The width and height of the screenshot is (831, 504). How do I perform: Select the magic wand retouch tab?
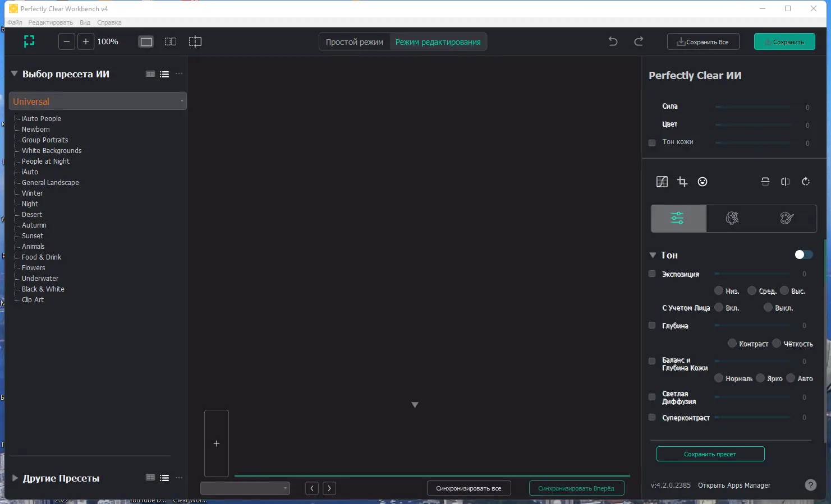tap(732, 218)
